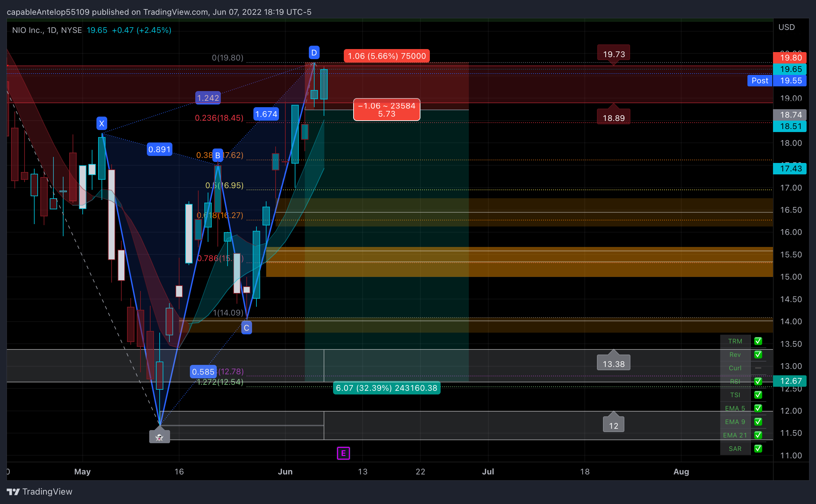Click the May label on time axis
The image size is (816, 504).
coord(82,471)
